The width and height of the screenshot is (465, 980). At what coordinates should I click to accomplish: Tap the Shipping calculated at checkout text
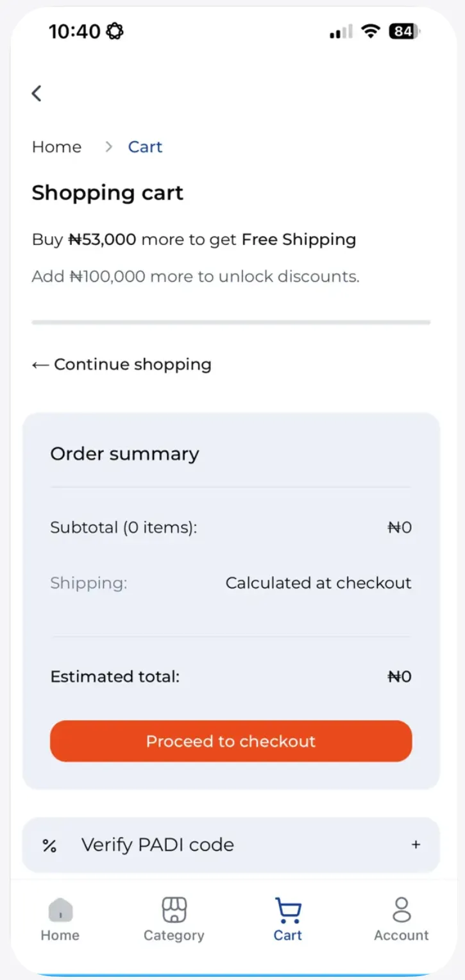[318, 583]
